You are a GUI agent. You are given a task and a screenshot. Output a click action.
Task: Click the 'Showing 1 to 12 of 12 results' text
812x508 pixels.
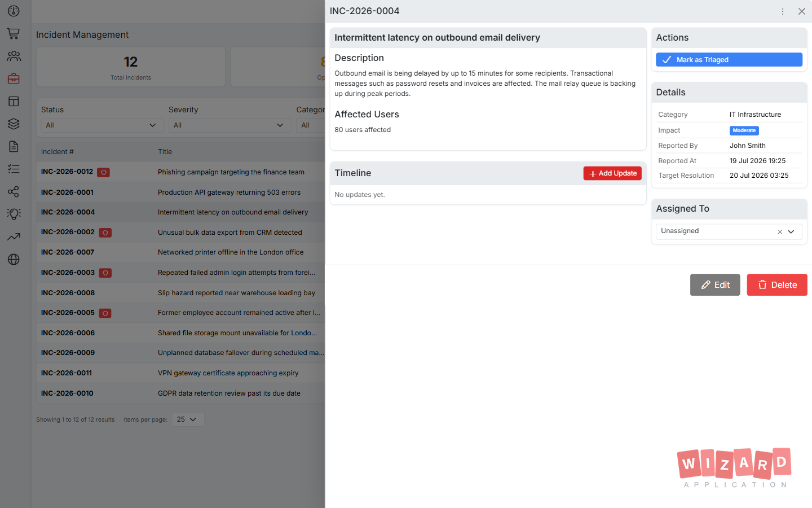[x=76, y=419]
